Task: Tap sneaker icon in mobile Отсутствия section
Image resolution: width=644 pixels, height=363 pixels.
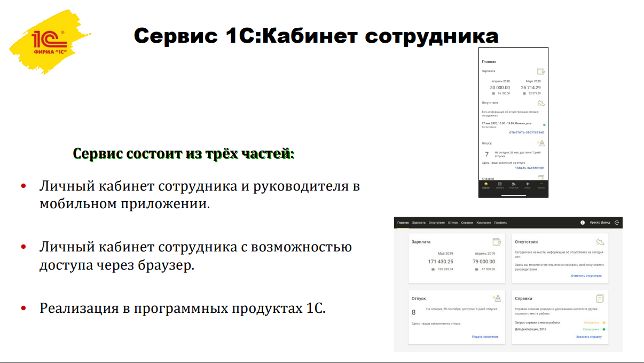Action: point(540,102)
